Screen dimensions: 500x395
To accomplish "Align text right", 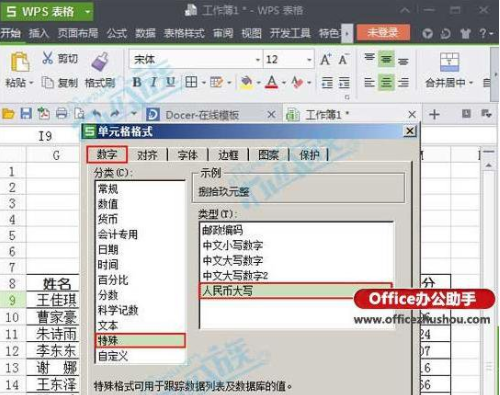I will 403,82.
